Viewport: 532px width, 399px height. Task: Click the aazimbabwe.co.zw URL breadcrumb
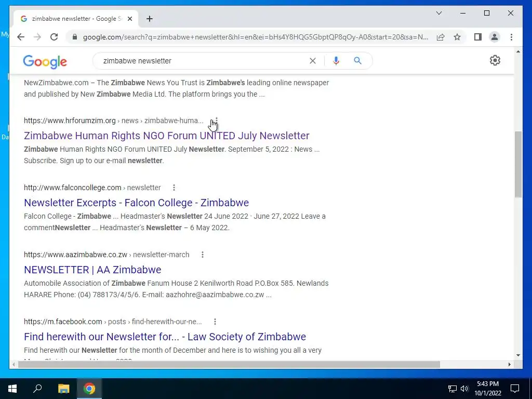[107, 255]
